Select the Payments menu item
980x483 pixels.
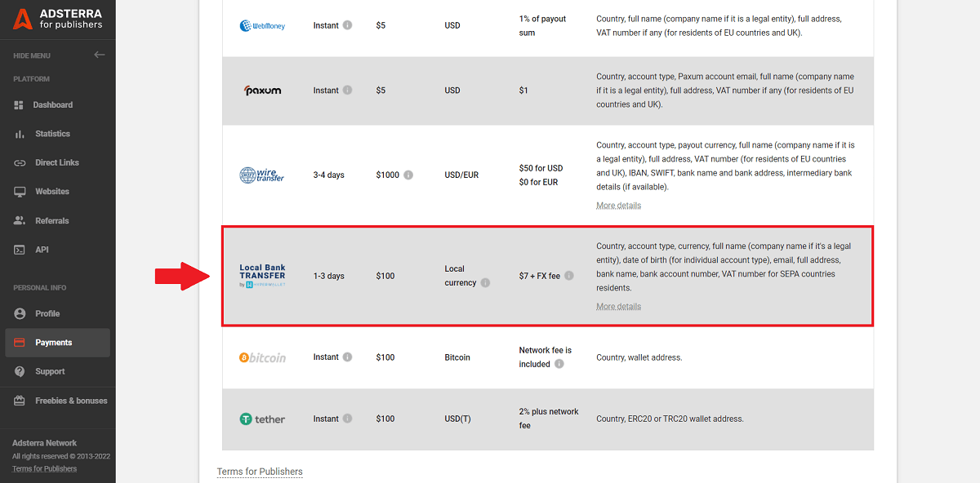click(x=57, y=343)
